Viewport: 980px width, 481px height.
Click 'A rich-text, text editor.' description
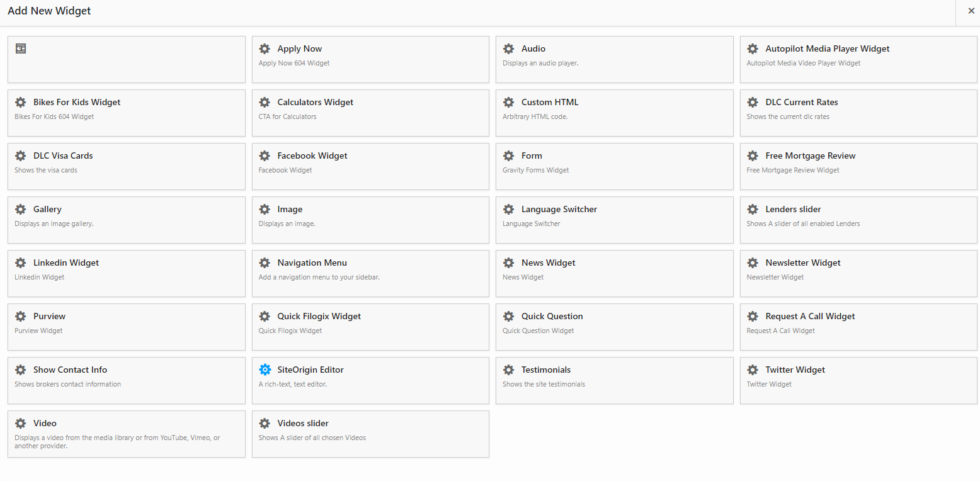point(293,384)
